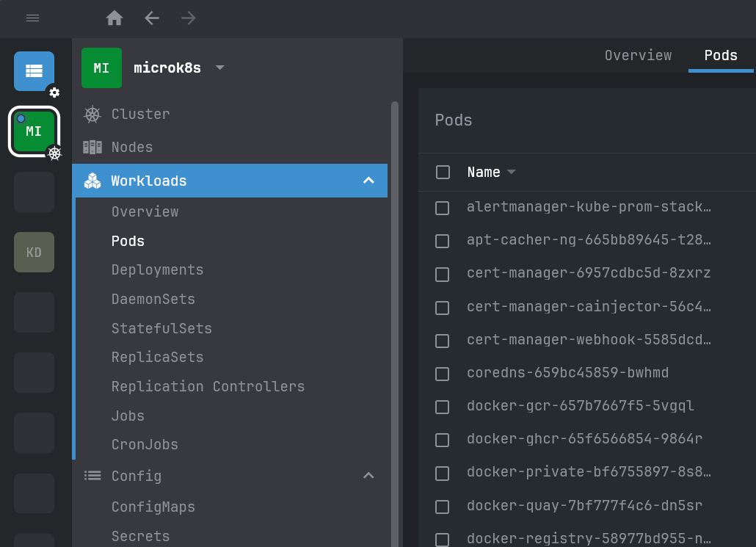
Task: Go to the home icon
Action: (x=115, y=18)
